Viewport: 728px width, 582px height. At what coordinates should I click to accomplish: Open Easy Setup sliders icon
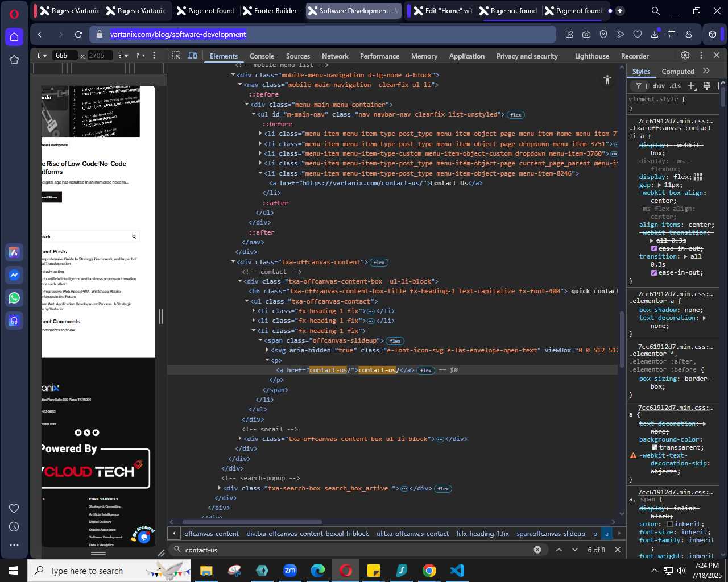click(x=672, y=35)
